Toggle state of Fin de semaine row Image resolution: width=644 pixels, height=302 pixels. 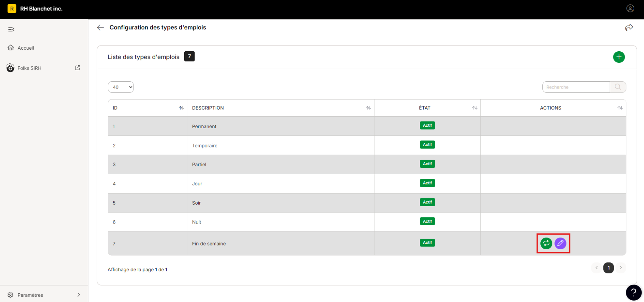tap(546, 243)
